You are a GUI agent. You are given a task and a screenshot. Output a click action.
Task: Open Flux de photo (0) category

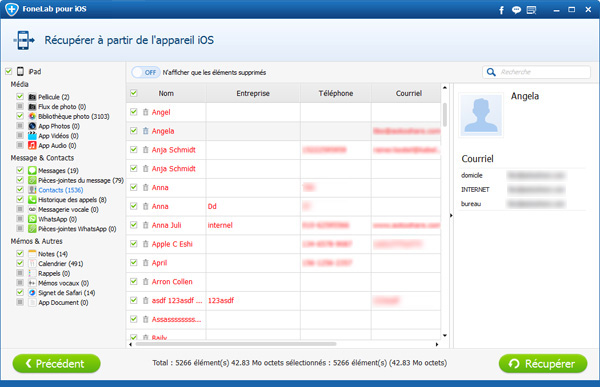(x=62, y=107)
